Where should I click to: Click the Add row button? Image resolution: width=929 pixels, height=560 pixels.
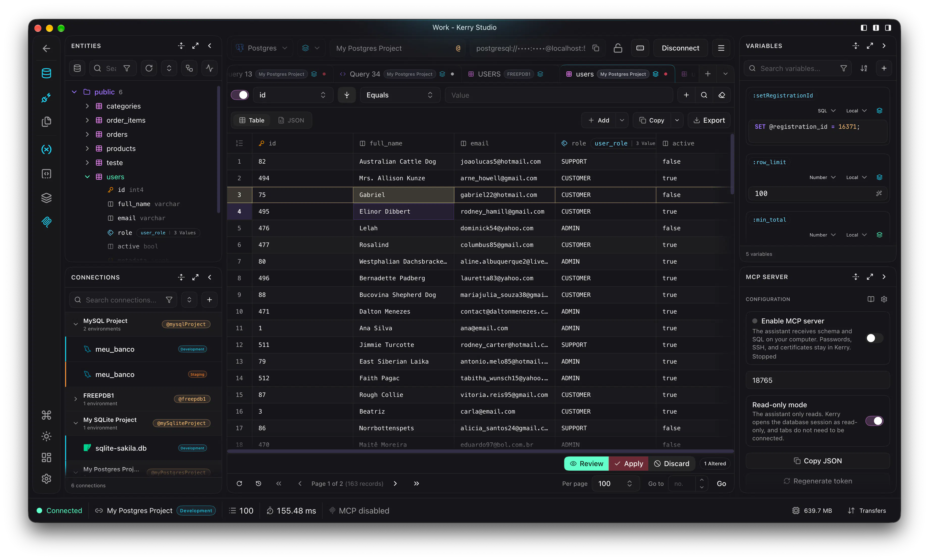tap(599, 120)
